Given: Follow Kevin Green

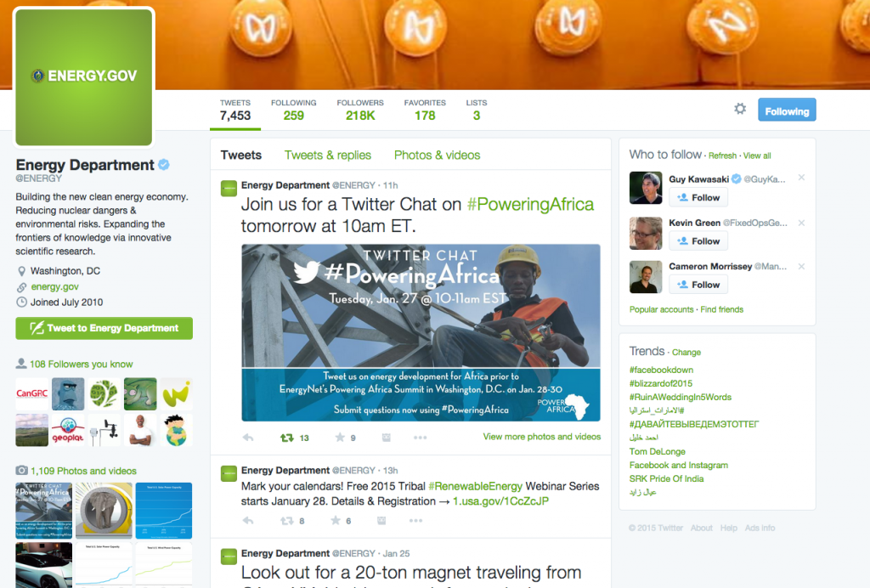Looking at the screenshot, I should [x=698, y=241].
